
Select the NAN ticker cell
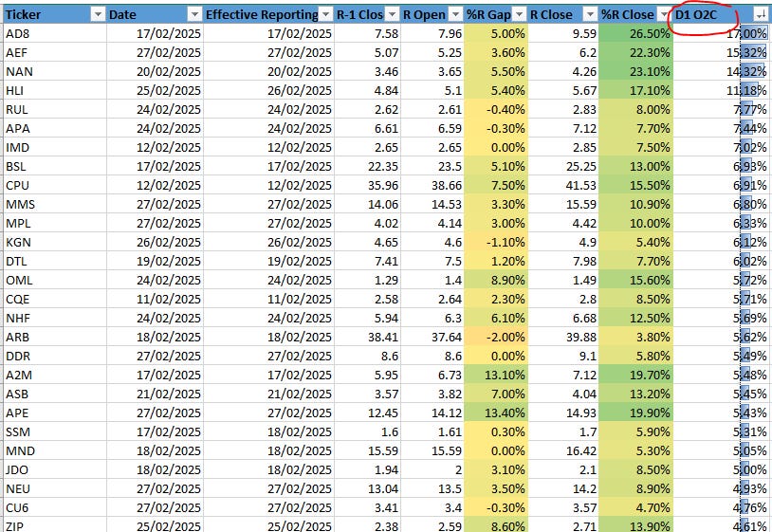click(x=54, y=72)
